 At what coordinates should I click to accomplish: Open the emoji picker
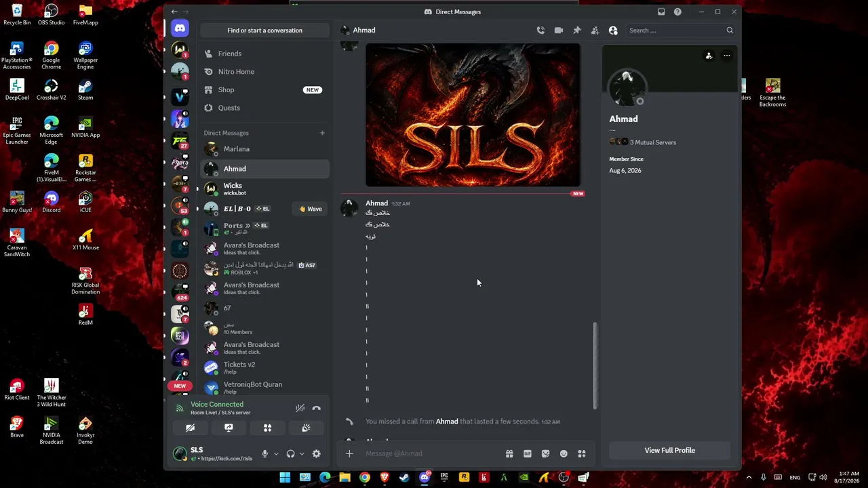[564, 454]
